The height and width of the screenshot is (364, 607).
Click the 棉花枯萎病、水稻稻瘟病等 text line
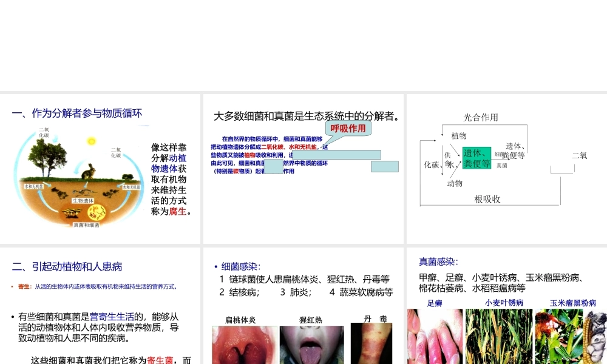(x=472, y=288)
